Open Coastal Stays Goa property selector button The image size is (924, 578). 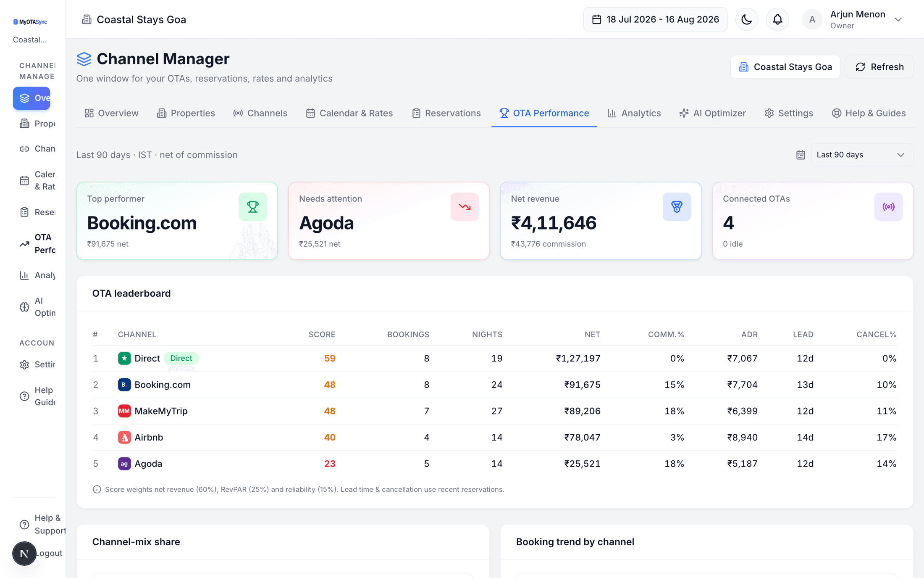pos(785,67)
